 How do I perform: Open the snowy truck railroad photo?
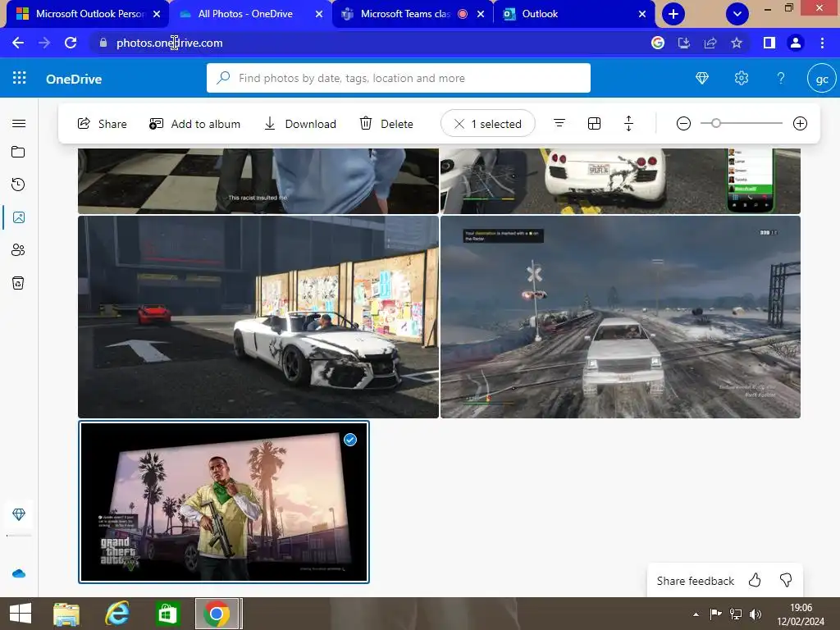[620, 317]
